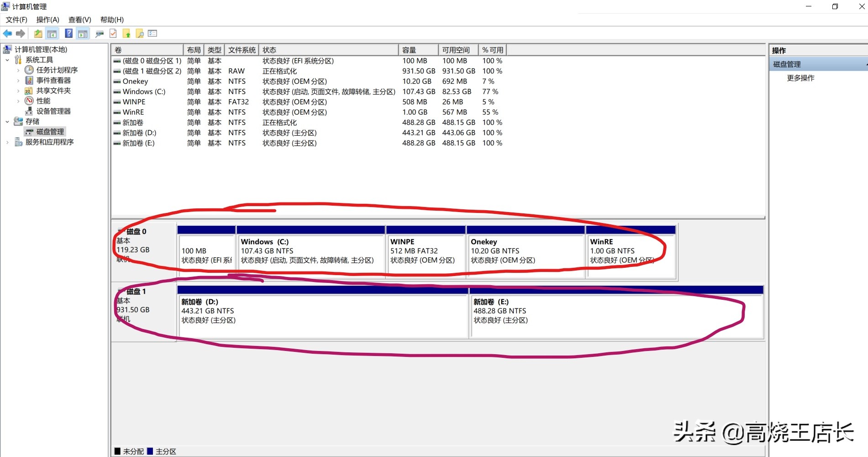The height and width of the screenshot is (457, 868).
Task: Click the volume icon beside WINPE row
Action: tap(117, 102)
